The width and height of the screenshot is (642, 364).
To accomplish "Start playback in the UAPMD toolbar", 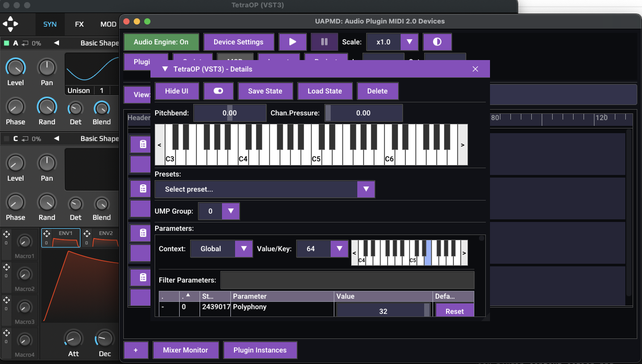I will click(x=293, y=42).
